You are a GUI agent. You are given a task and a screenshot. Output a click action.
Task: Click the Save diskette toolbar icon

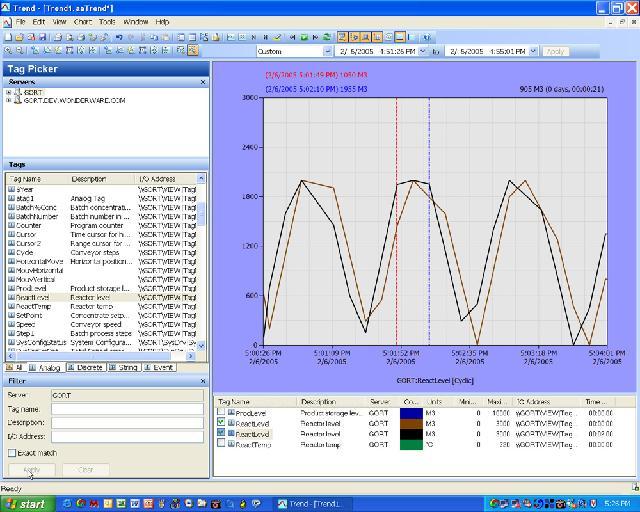42,37
